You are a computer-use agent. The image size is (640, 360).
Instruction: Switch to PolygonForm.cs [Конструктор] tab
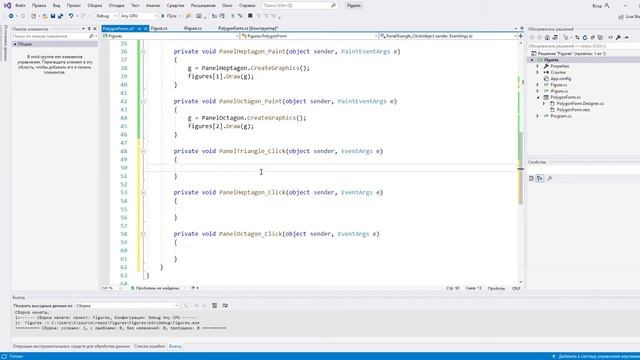point(248,29)
